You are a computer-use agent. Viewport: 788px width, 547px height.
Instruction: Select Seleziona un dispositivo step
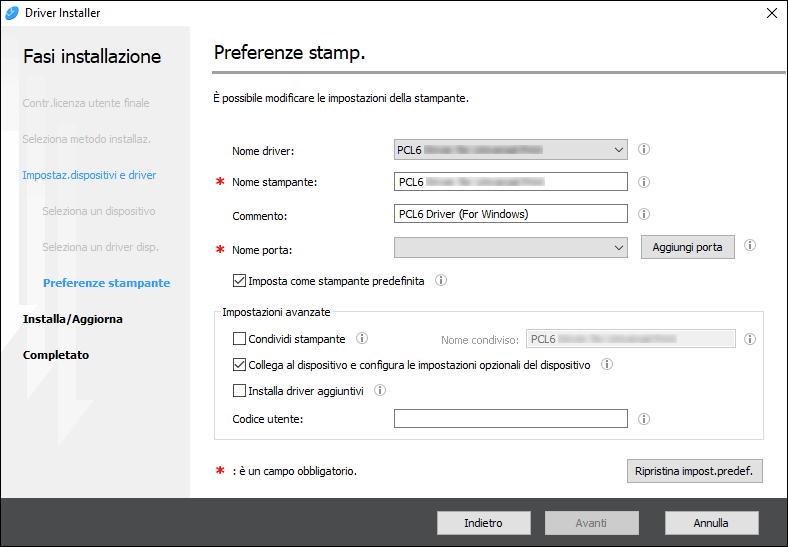98,211
